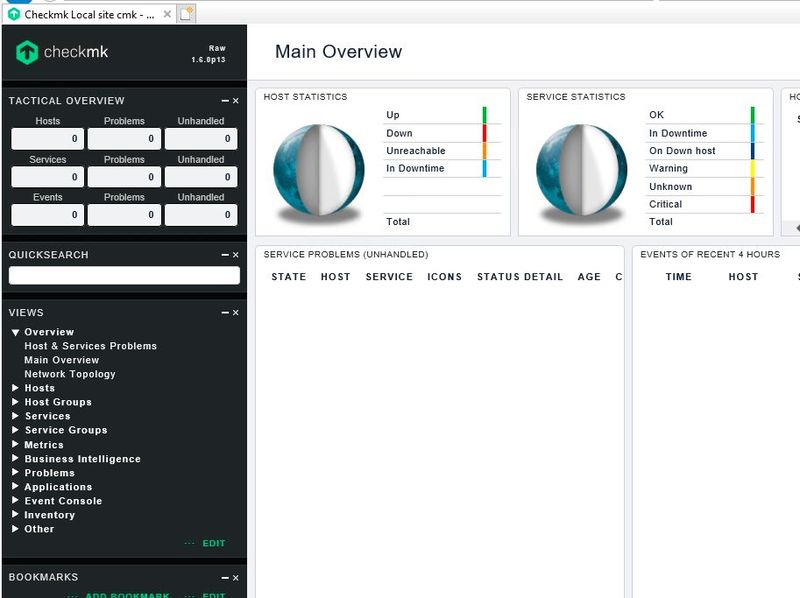800x598 pixels.
Task: Open the Main Overview view entry
Action: (x=62, y=359)
